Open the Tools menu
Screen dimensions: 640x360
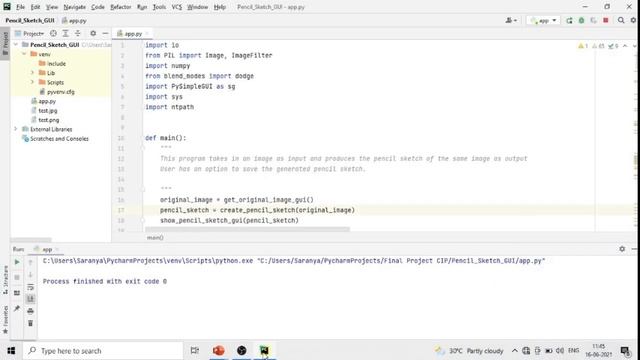[x=159, y=7]
